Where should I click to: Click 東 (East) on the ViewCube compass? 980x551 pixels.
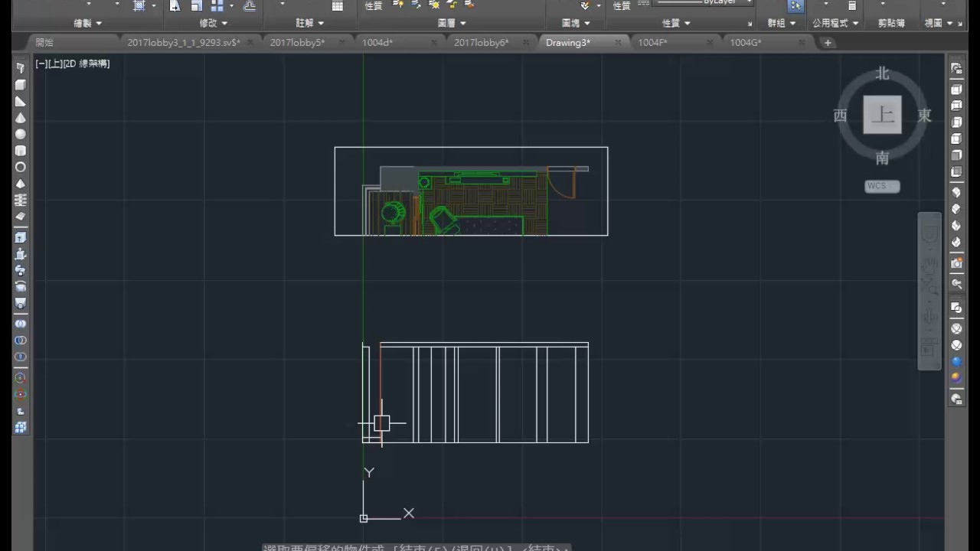click(x=925, y=116)
